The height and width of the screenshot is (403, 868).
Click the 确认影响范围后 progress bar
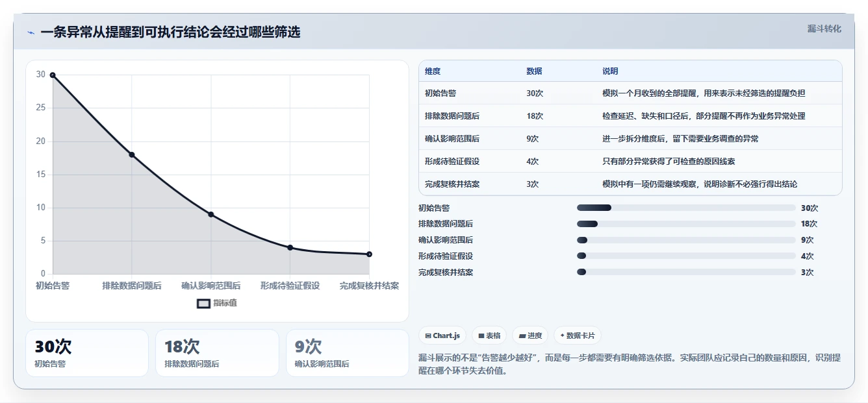click(686, 240)
